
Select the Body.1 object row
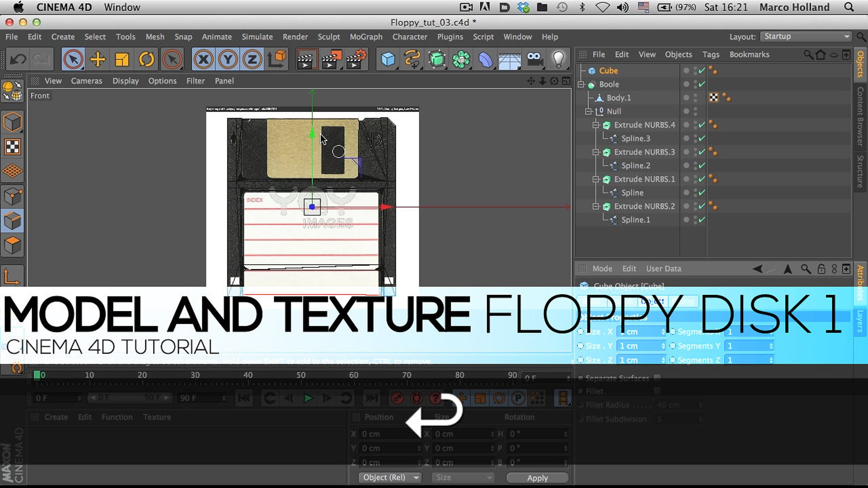click(618, 98)
